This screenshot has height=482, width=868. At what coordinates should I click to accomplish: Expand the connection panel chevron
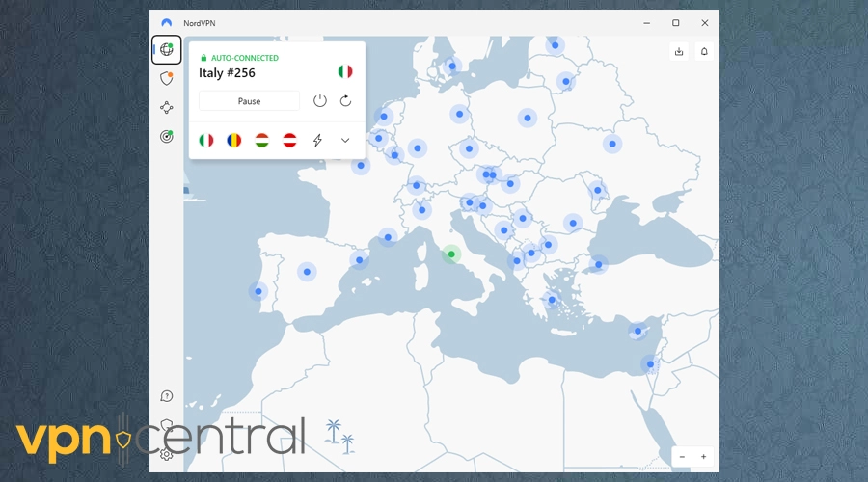pos(345,141)
